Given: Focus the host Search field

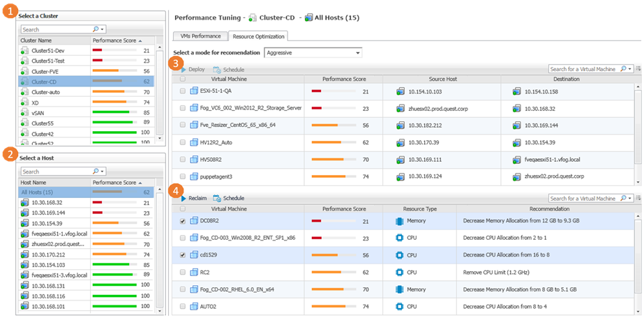Looking at the screenshot, I should (57, 172).
